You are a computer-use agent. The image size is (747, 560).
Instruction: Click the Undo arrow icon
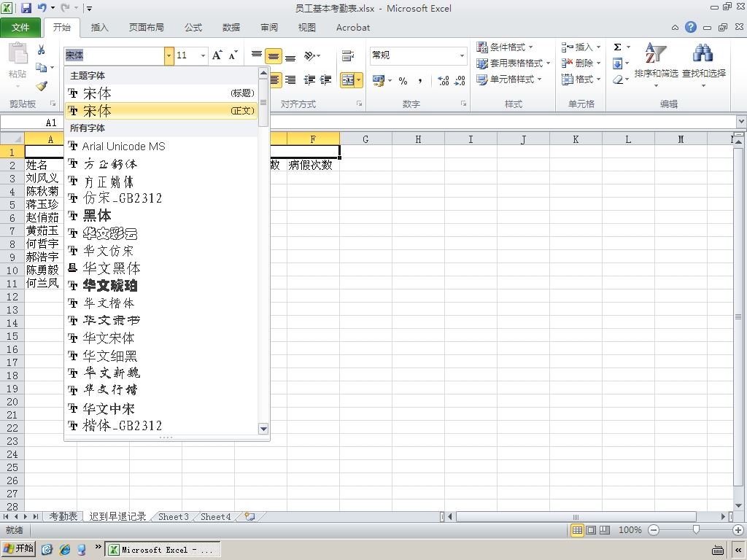(x=42, y=7)
